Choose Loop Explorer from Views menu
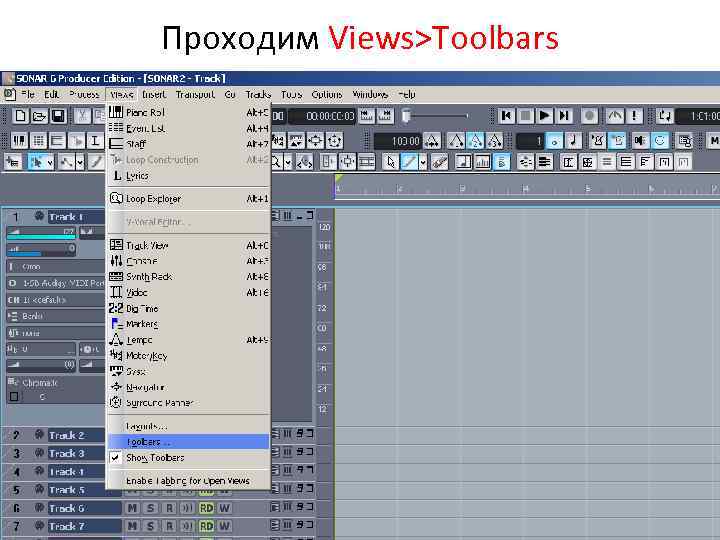 pos(189,199)
